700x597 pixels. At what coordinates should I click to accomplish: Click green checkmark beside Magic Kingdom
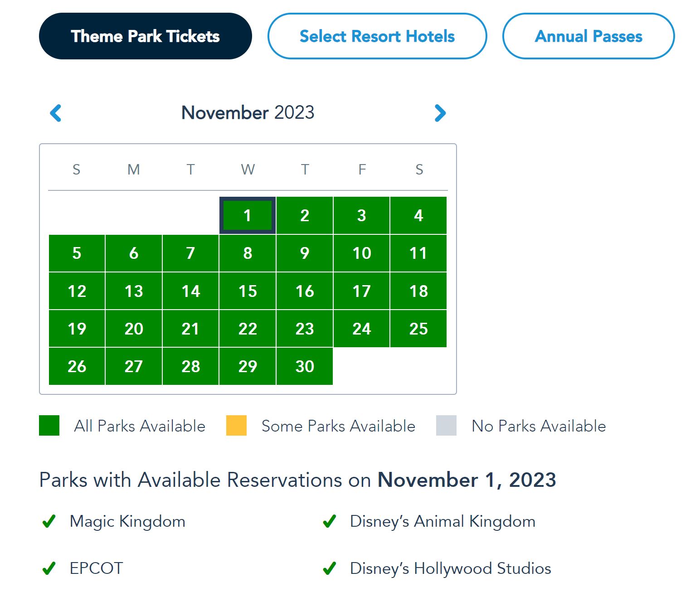pyautogui.click(x=49, y=521)
